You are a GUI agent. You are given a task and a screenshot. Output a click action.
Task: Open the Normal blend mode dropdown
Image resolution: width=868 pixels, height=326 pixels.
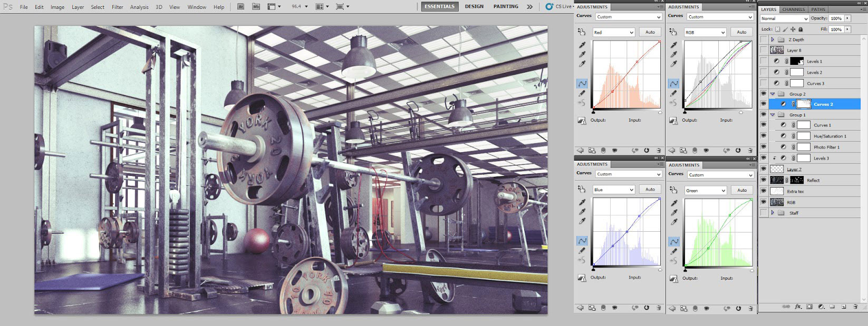pos(784,18)
